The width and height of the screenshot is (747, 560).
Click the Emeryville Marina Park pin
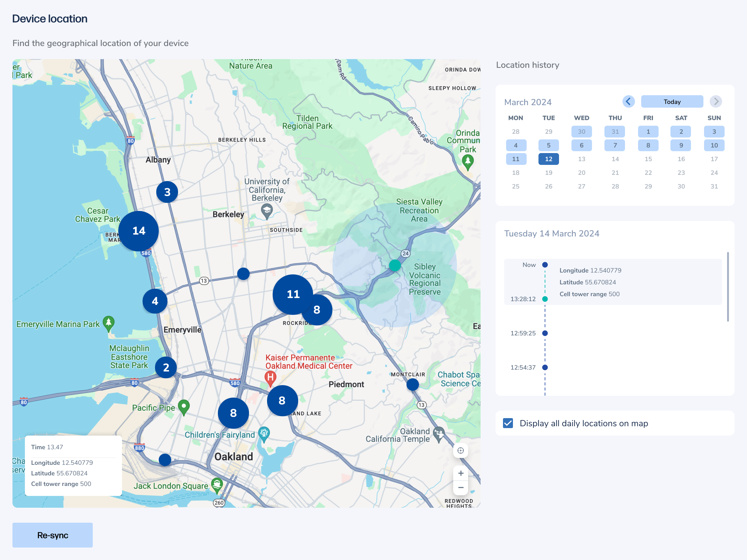click(x=108, y=323)
